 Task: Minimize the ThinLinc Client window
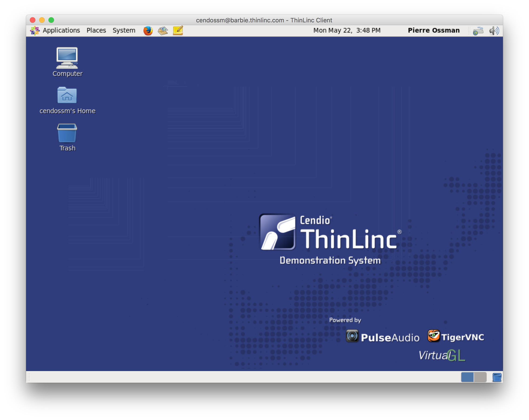pyautogui.click(x=42, y=20)
